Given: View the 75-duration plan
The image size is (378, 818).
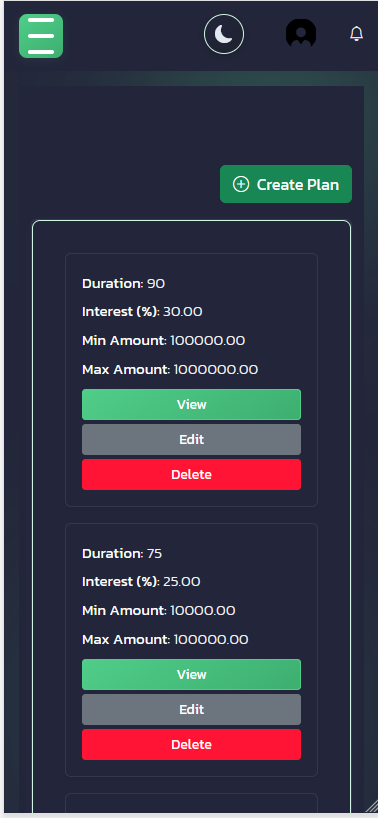Looking at the screenshot, I should (x=191, y=674).
